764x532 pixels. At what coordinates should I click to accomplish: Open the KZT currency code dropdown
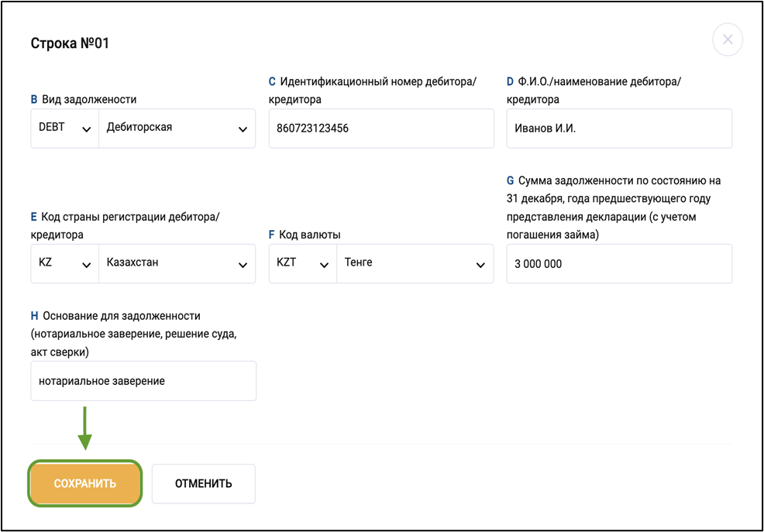pos(303,263)
